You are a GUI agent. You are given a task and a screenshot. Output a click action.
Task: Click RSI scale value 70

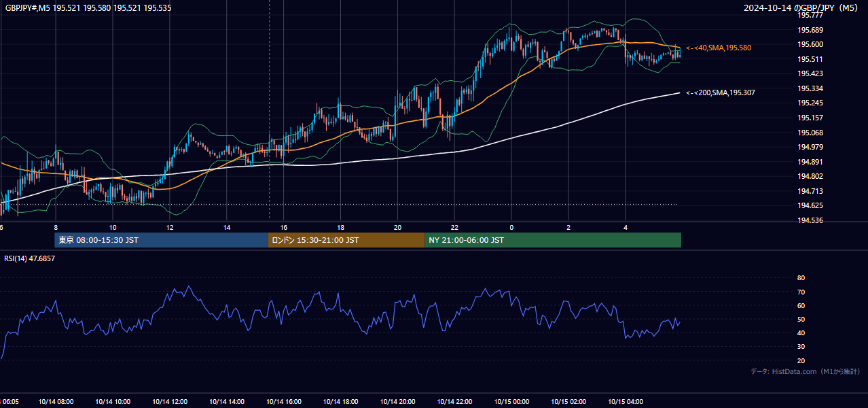coord(801,292)
